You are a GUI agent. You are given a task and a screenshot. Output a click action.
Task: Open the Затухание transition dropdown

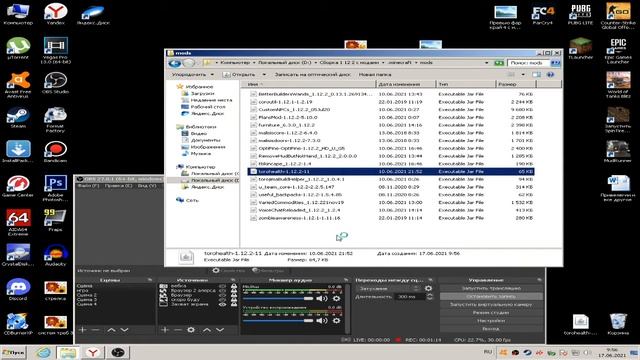388,289
